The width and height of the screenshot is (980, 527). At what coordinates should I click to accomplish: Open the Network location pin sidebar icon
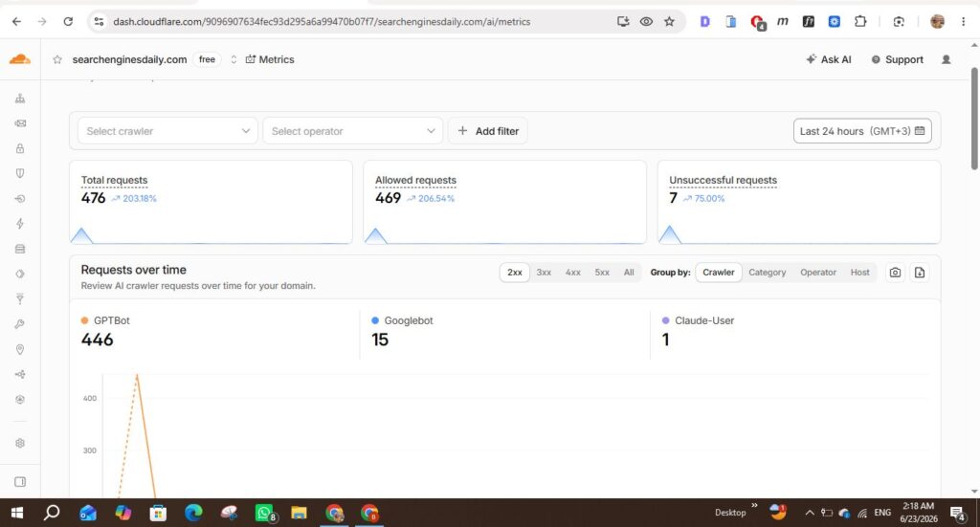click(x=20, y=349)
